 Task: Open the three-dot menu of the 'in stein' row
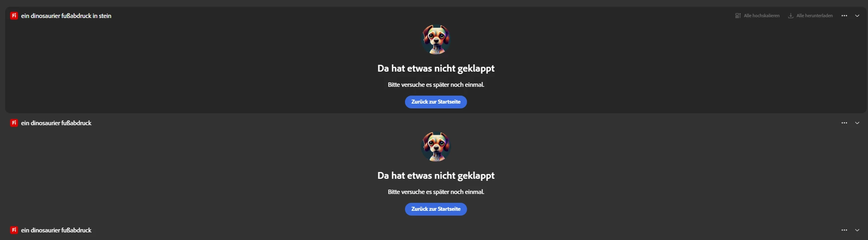pyautogui.click(x=844, y=16)
